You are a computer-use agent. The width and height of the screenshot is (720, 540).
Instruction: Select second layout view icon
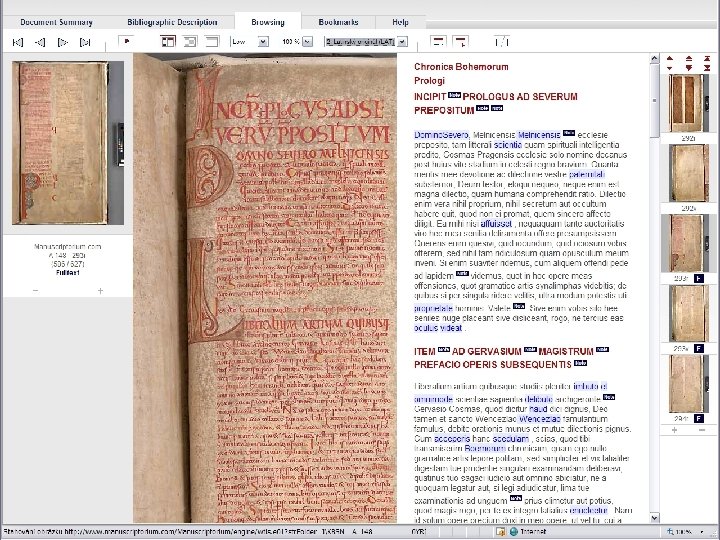click(x=190, y=42)
